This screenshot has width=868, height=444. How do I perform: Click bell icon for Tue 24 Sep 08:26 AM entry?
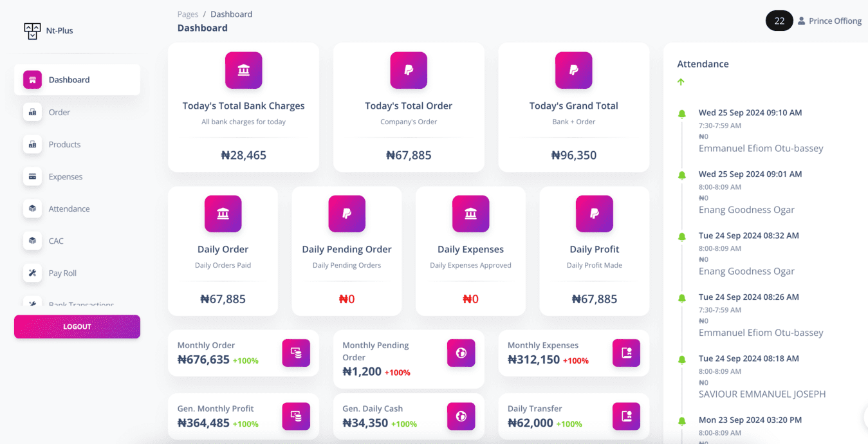click(x=682, y=298)
